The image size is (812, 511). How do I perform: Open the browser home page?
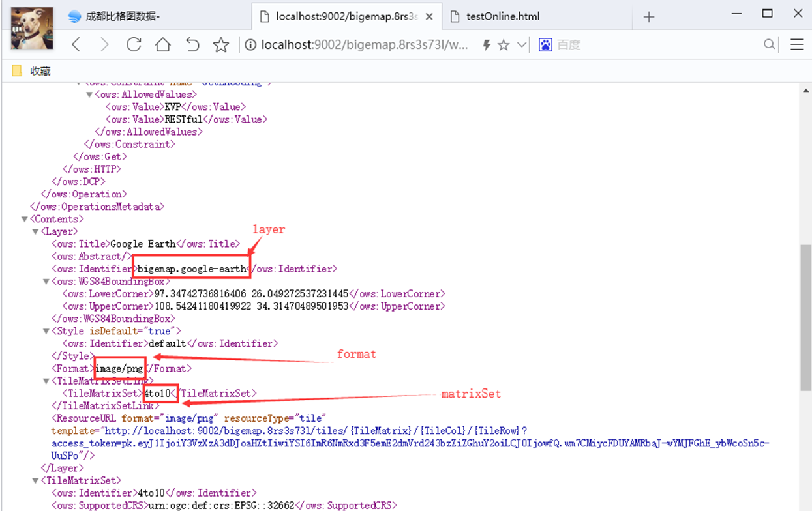pyautogui.click(x=162, y=44)
